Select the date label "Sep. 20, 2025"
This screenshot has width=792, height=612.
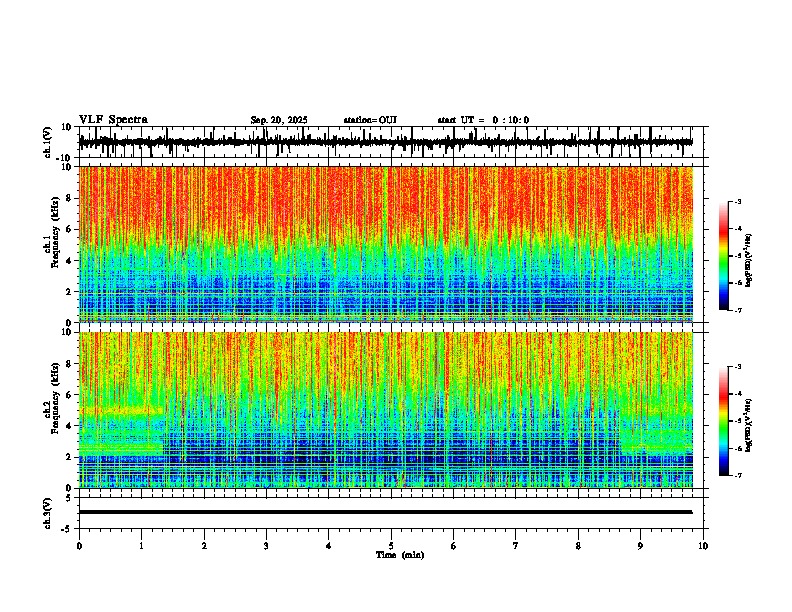point(279,120)
